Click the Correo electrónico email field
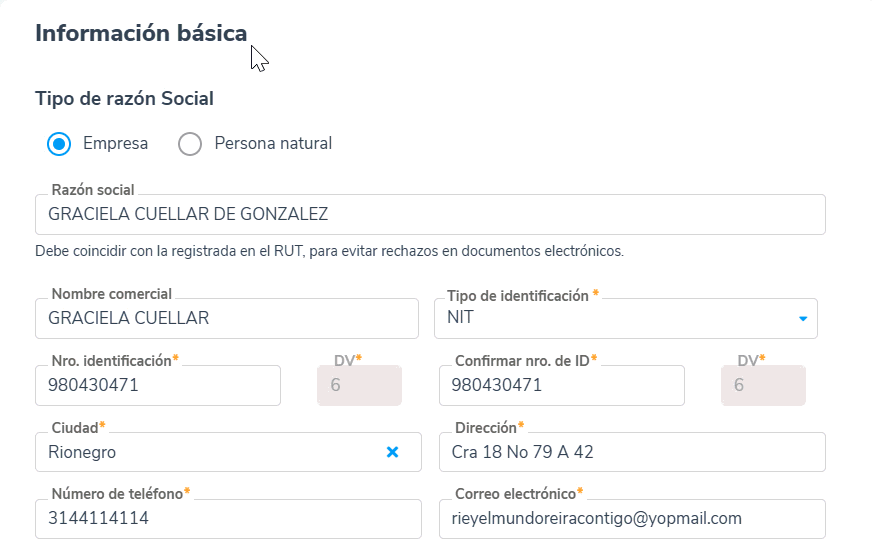Screen dimensions: 872x556 click(x=632, y=519)
